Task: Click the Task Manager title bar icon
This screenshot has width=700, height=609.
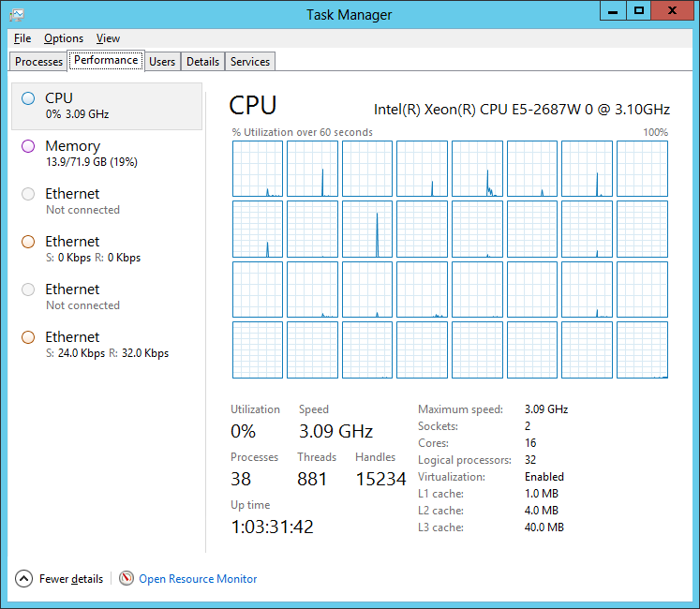Action: (17, 14)
